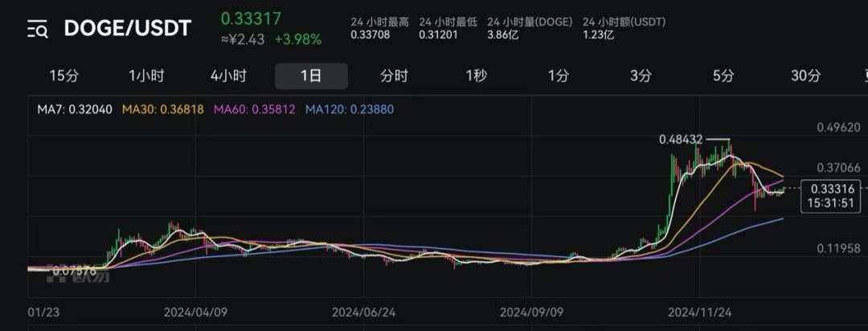Click the 01/23 date axis label
Image resolution: width=868 pixels, height=331 pixels.
point(42,313)
